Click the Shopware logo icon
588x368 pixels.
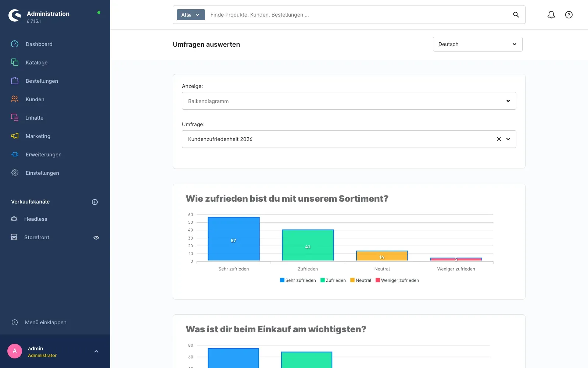[x=15, y=15]
